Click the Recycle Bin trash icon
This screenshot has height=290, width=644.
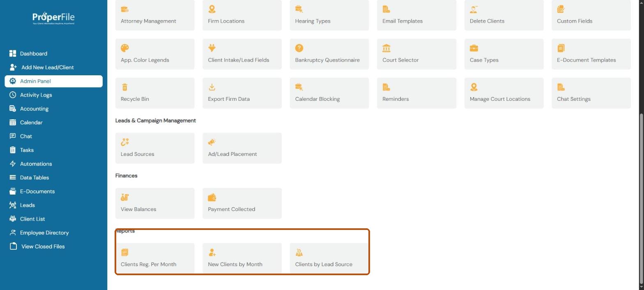point(125,87)
